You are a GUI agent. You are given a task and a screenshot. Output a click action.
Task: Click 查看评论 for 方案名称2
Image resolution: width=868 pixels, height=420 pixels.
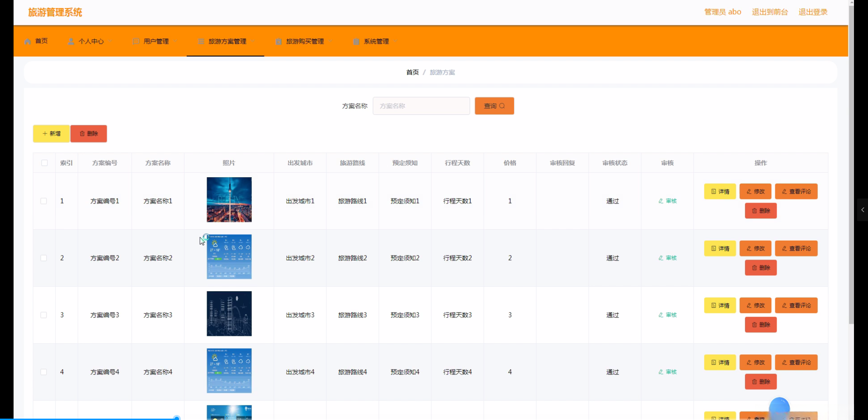(x=796, y=249)
